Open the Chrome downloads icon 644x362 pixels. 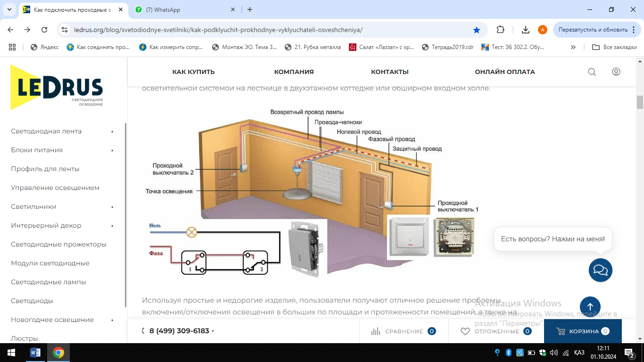coord(526,30)
